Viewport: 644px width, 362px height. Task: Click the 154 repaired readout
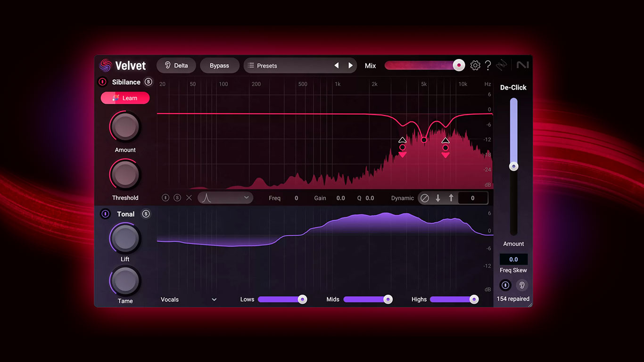[513, 299]
